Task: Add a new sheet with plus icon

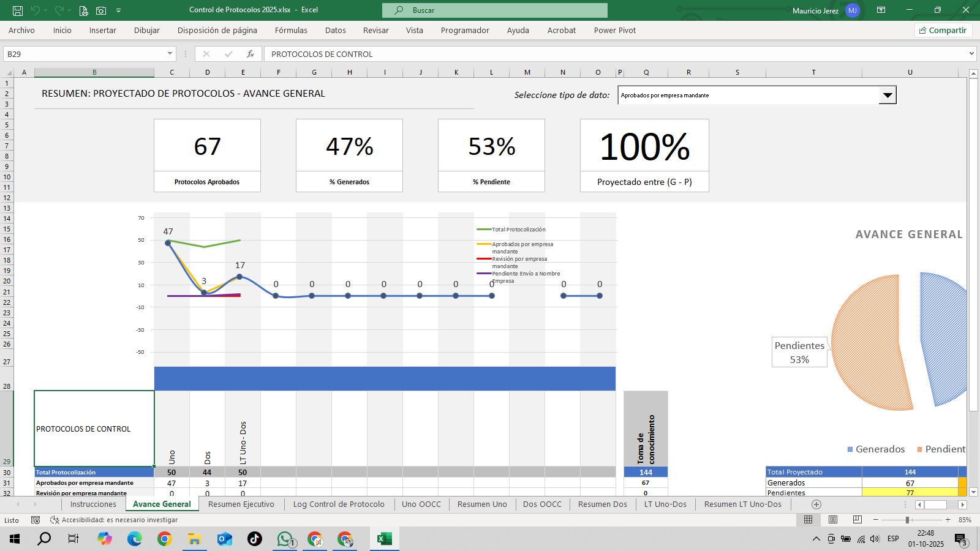Action: 816,504
